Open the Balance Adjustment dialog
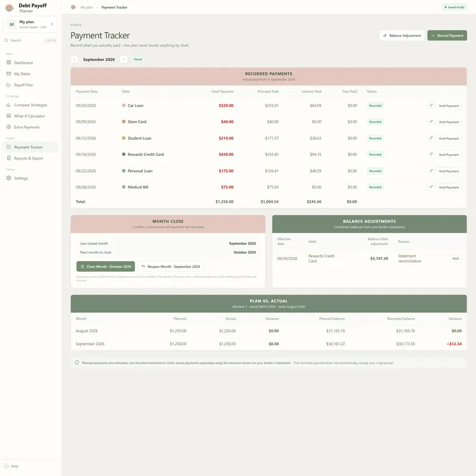Image resolution: width=476 pixels, height=476 pixels. point(402,36)
